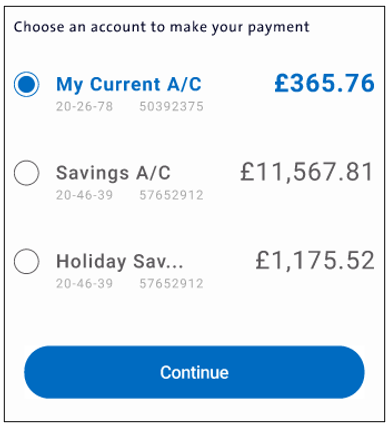Image resolution: width=390 pixels, height=427 pixels.
Task: Click sort code 20-46-39 under Savings A/C
Action: [x=84, y=195]
